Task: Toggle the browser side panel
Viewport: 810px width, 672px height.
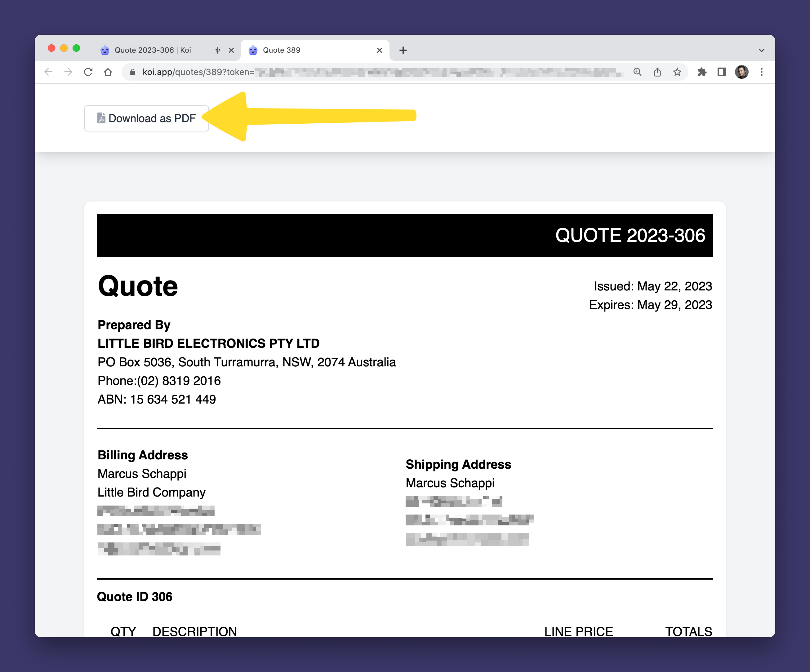Action: click(x=721, y=72)
